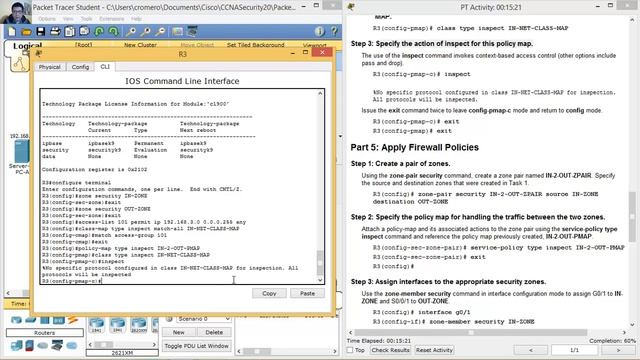Open the Tools menu

click(87, 19)
